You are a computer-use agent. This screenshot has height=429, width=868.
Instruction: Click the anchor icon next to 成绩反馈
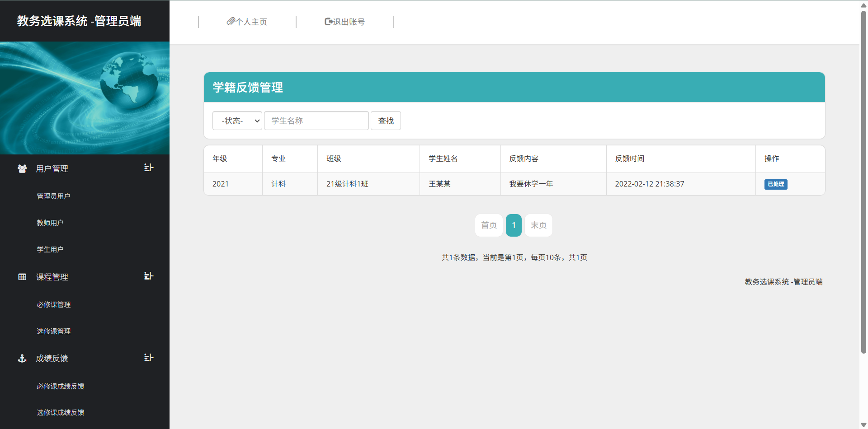pos(22,359)
